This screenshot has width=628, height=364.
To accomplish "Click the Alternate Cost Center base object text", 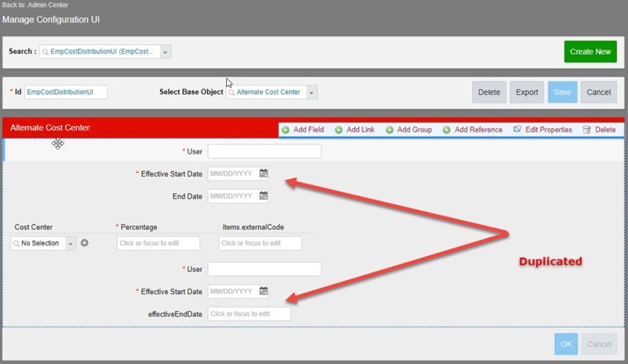I will tap(268, 92).
